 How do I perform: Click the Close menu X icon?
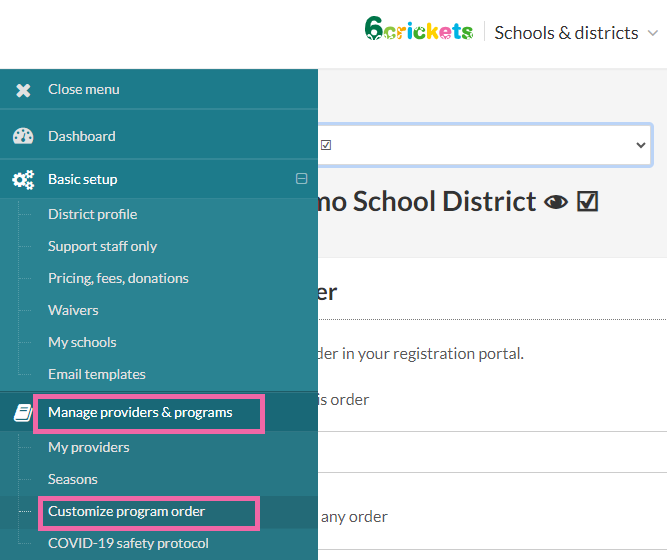point(23,90)
